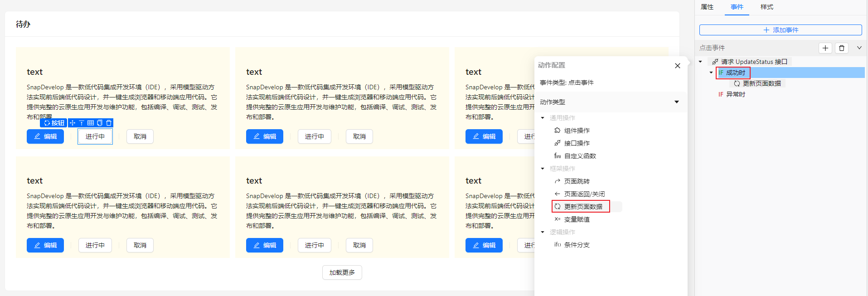Screen dimensions: 868x296
Task: Click the select-parent arrow icon on the component toolbar
Action: (82, 123)
